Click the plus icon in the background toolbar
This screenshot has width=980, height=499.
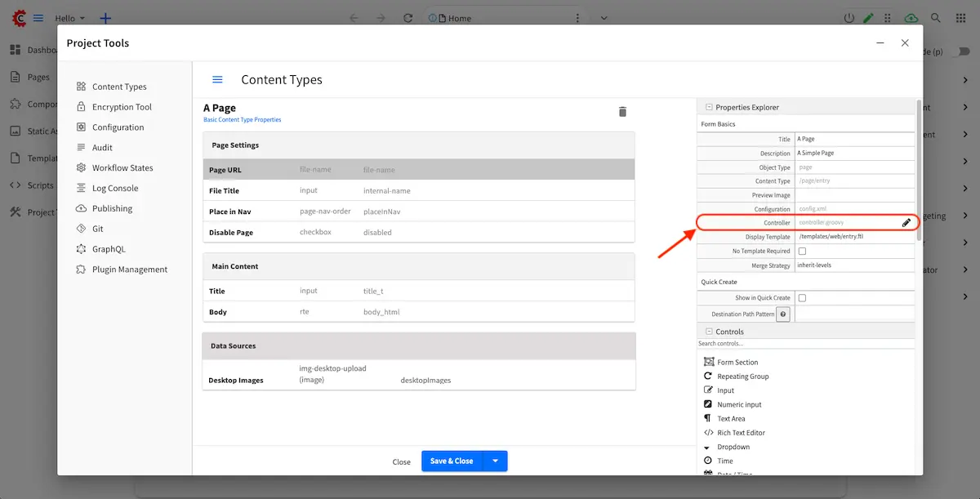105,18
